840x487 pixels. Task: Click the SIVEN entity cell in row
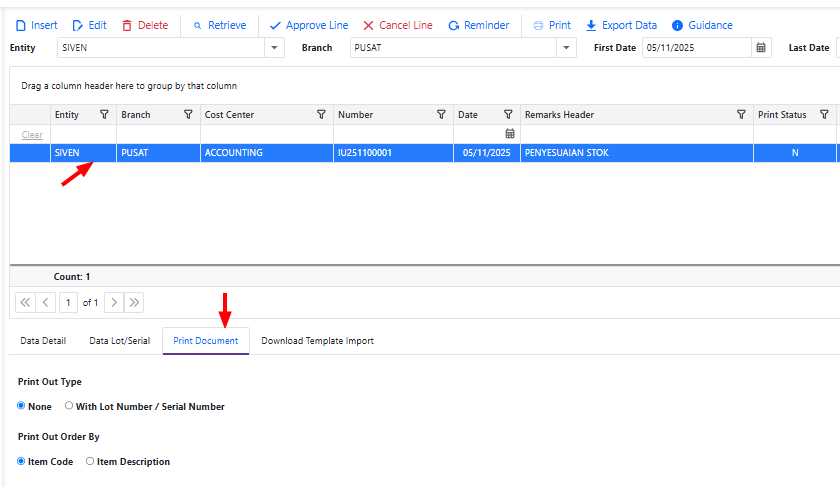(x=84, y=153)
